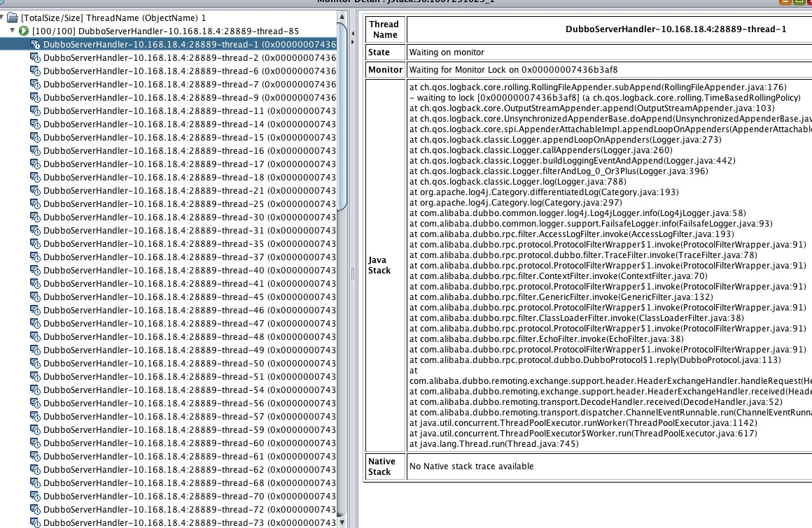The image size is (812, 528).
Task: Click the 'waiting to lock' TimeBasedRollingPolicy stack line
Action: pos(605,98)
